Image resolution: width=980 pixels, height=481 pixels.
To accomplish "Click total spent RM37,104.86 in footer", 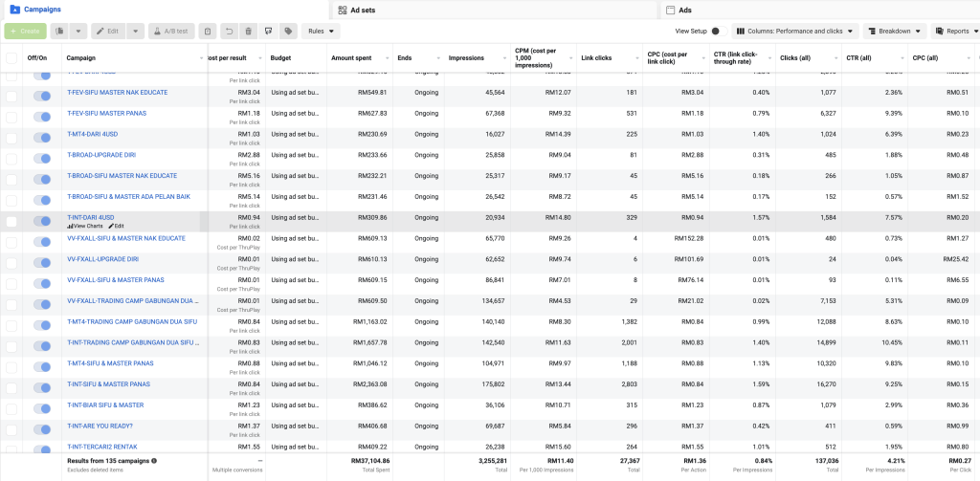I will [x=370, y=460].
